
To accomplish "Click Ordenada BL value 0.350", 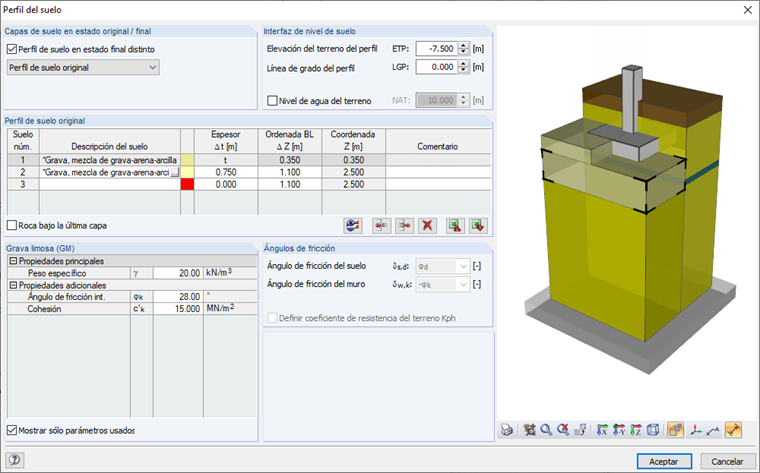I will point(290,160).
